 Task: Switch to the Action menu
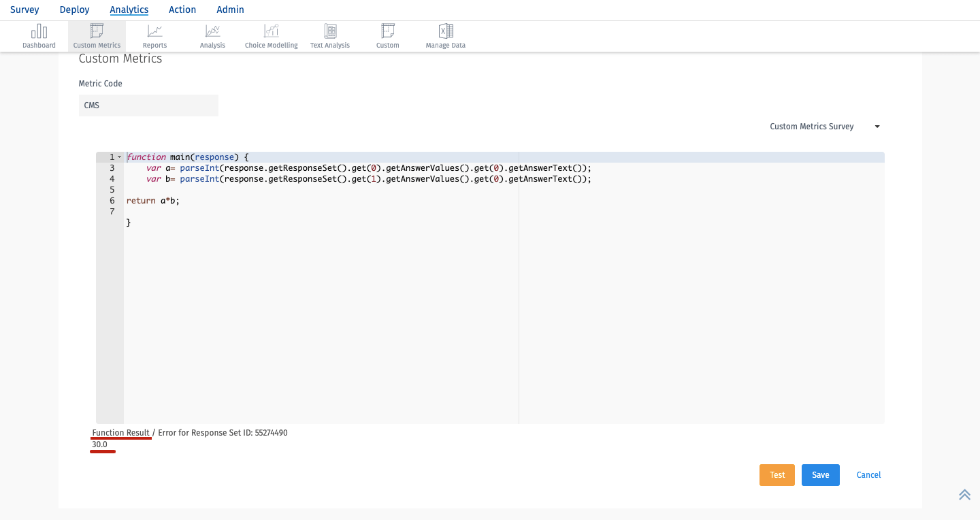pos(182,10)
